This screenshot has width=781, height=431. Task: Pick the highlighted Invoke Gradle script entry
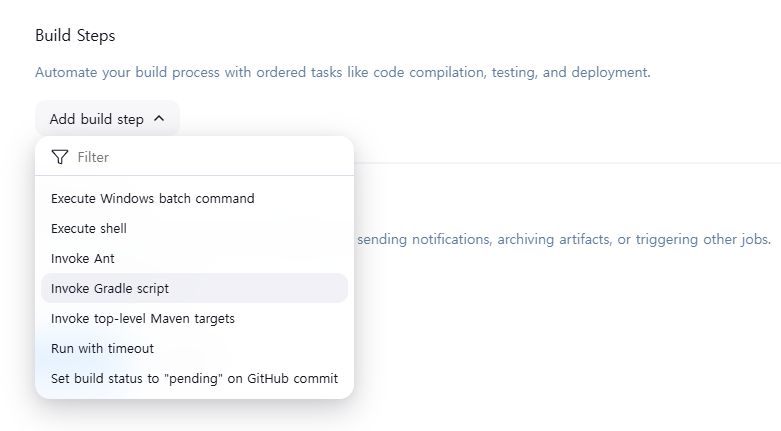[x=194, y=288]
